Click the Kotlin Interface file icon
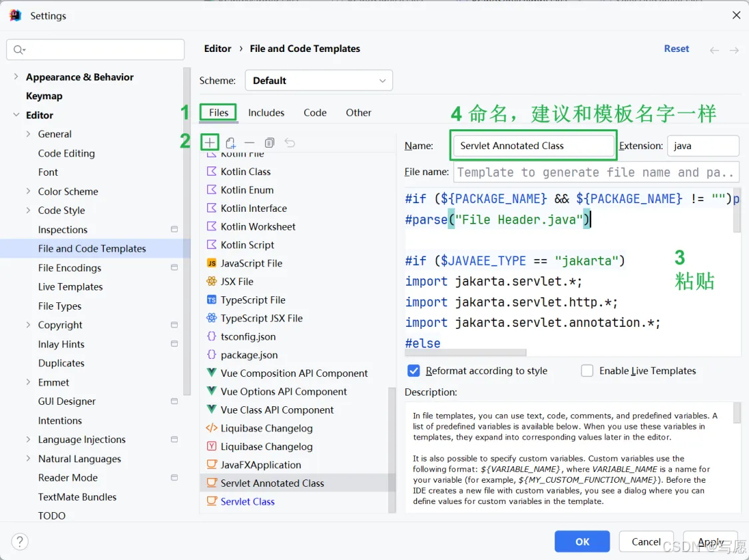The width and height of the screenshot is (749, 560). coord(212,208)
